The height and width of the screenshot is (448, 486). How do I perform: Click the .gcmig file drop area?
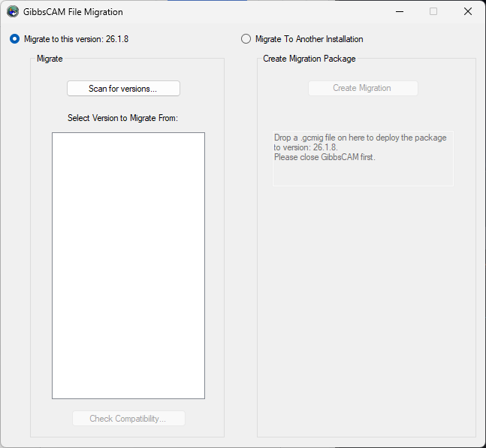(x=363, y=159)
